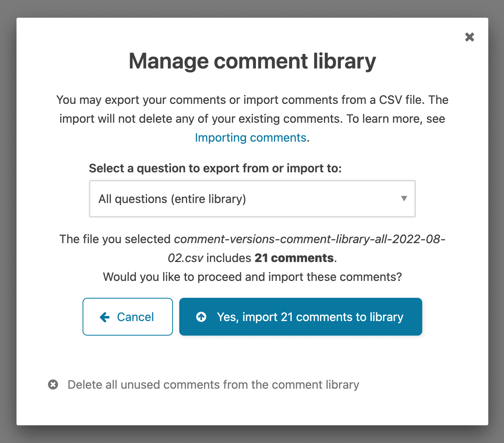Select the question picker field showing All questions

[x=252, y=199]
